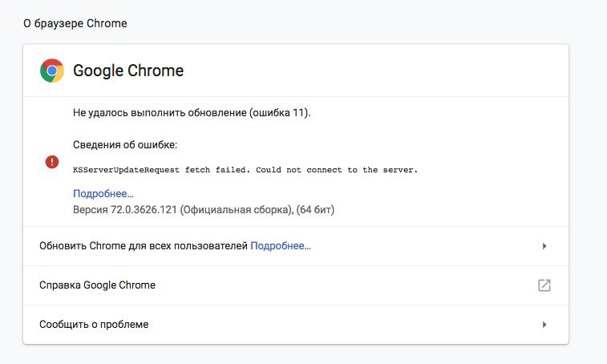Click the version 72.0.3626.121 text
The height and width of the screenshot is (364, 607).
pos(144,209)
